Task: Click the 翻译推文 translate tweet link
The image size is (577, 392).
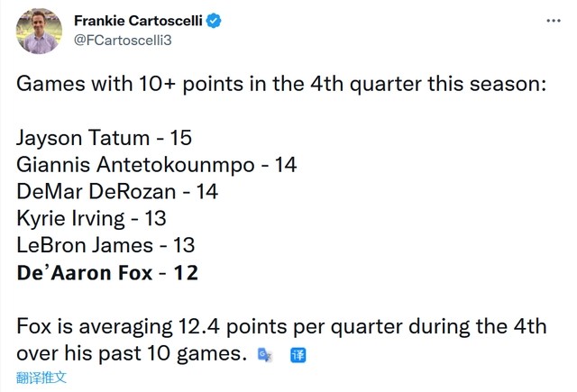Action: click(41, 378)
